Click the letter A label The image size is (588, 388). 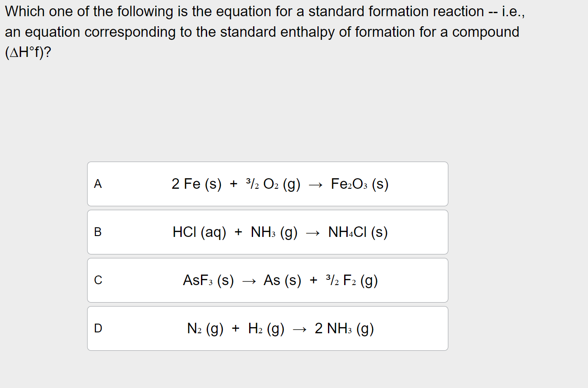98,184
